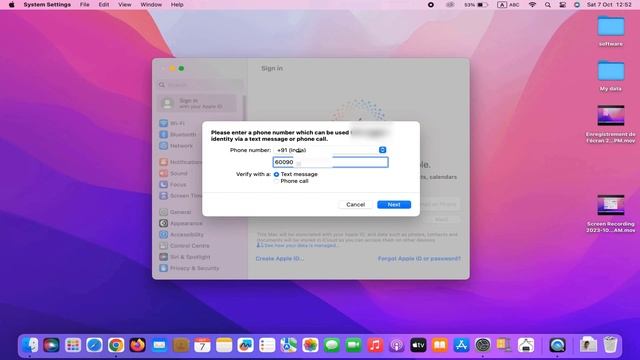Open Calendar from the dock
Screen dimensions: 640x360
[x=202, y=345]
